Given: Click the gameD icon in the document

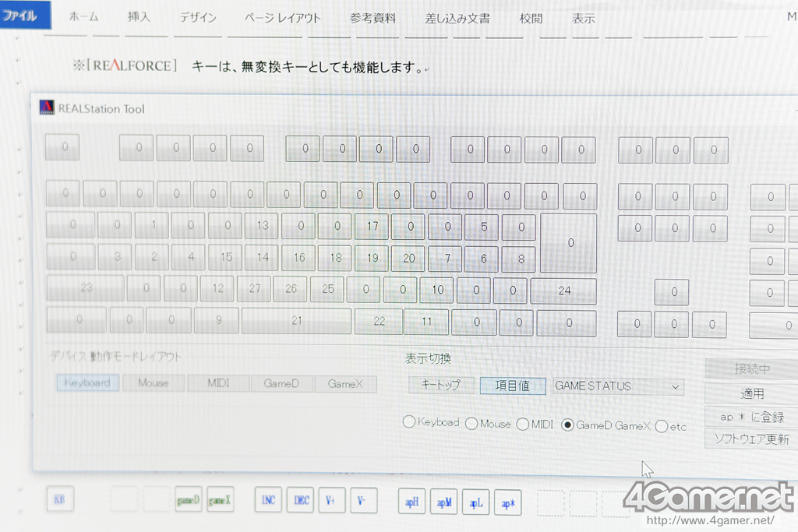Looking at the screenshot, I should (x=189, y=499).
